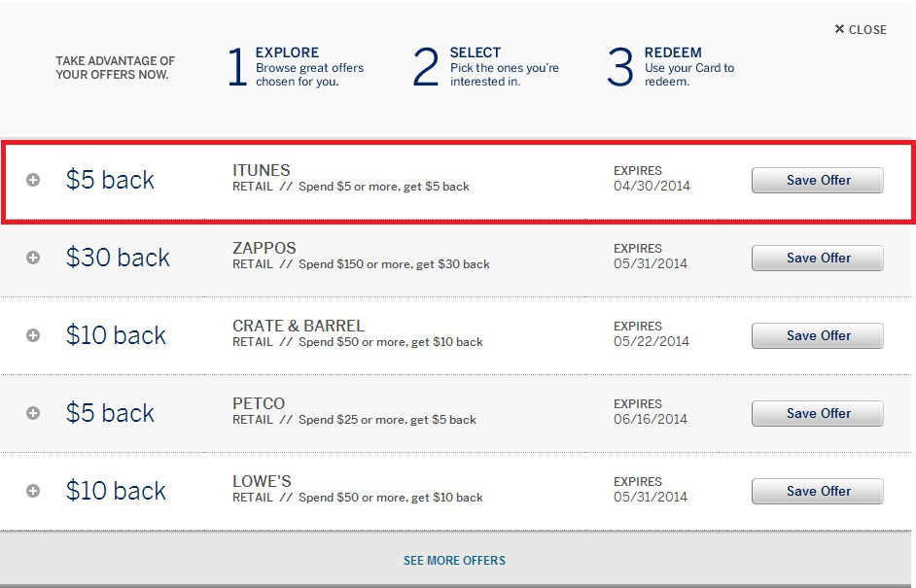Click Zappos expiration date 05/31/2014
This screenshot has height=588, width=916.
click(x=651, y=264)
